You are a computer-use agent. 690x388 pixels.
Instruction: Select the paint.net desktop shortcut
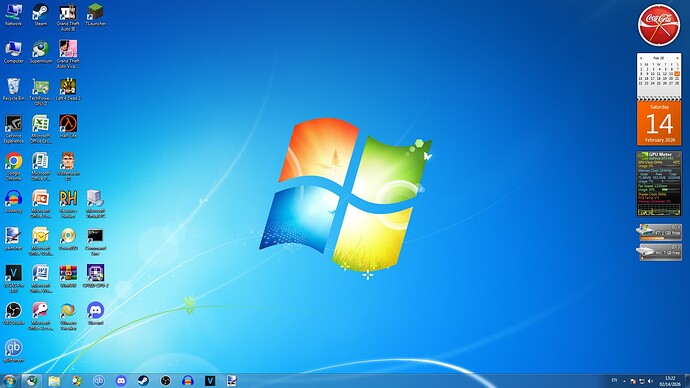(x=13, y=239)
